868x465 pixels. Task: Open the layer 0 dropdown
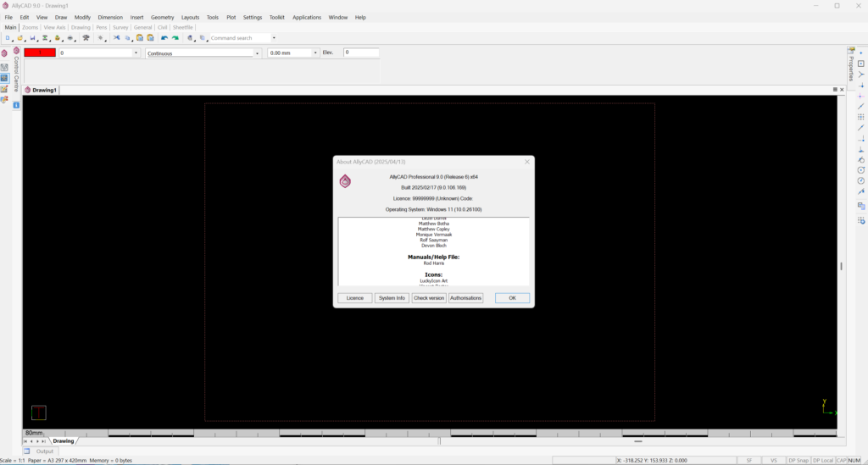(136, 53)
